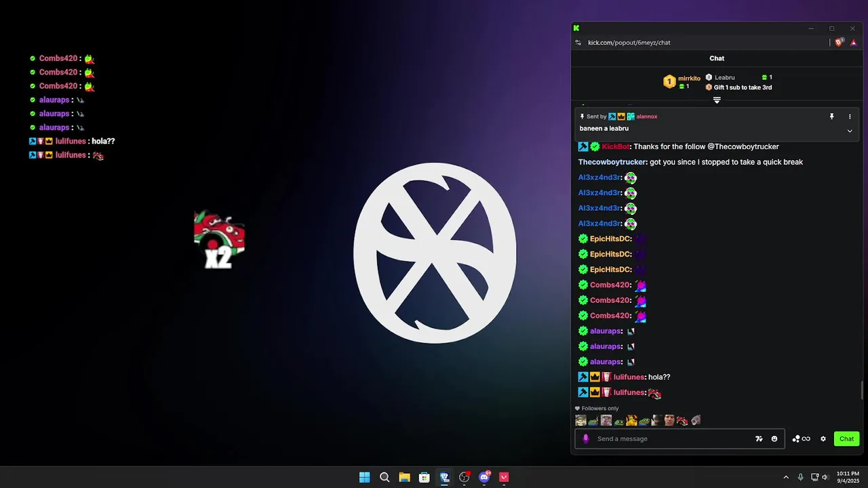The width and height of the screenshot is (868, 488).
Task: Expand the gift leaderboard arrow
Action: 717,100
